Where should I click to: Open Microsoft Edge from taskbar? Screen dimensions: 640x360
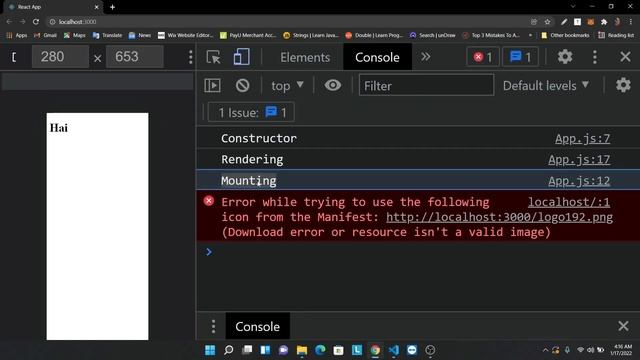point(320,350)
